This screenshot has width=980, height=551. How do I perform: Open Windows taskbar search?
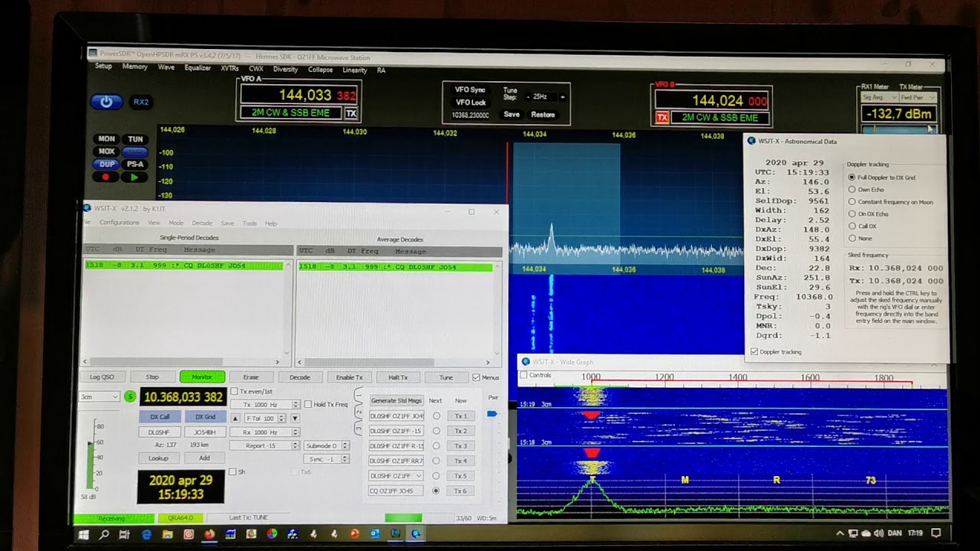pos(104,534)
